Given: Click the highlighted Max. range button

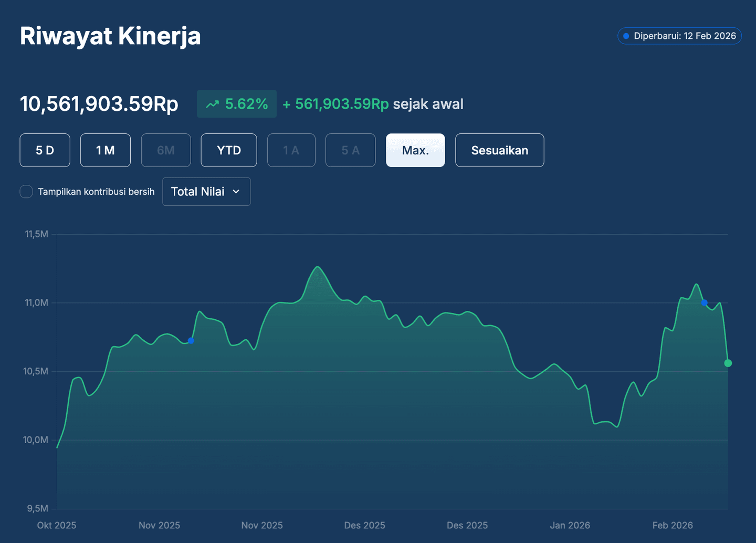Looking at the screenshot, I should tap(415, 150).
